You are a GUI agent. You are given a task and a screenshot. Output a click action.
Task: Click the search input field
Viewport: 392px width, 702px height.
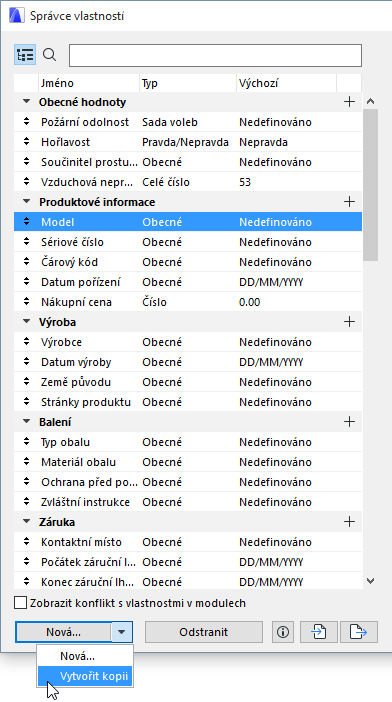(x=215, y=56)
